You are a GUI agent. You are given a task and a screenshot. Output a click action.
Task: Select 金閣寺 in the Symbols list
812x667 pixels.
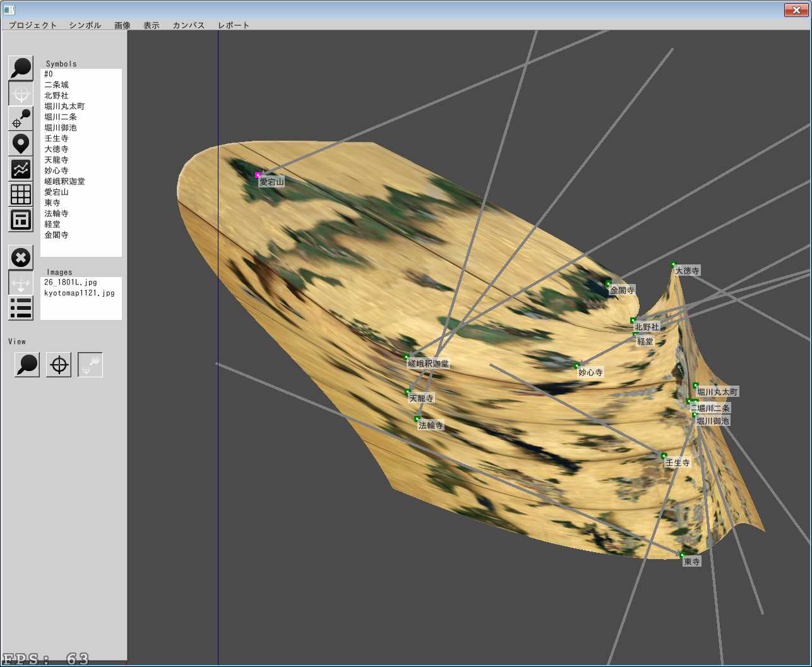[81, 235]
